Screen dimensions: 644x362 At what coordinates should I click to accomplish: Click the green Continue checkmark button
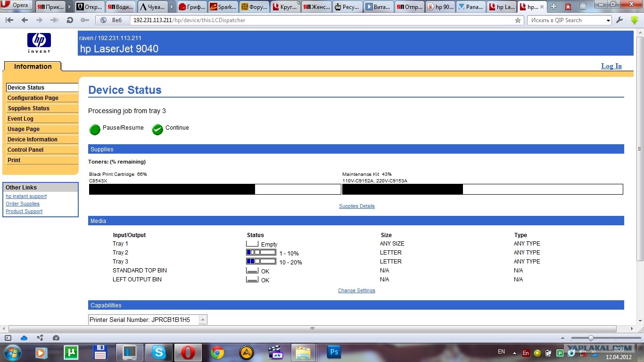coord(157,130)
